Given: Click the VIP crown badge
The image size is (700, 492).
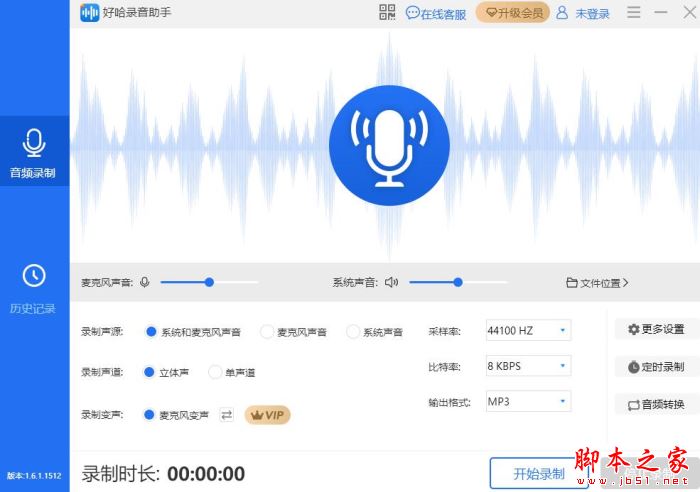Looking at the screenshot, I should (x=267, y=415).
